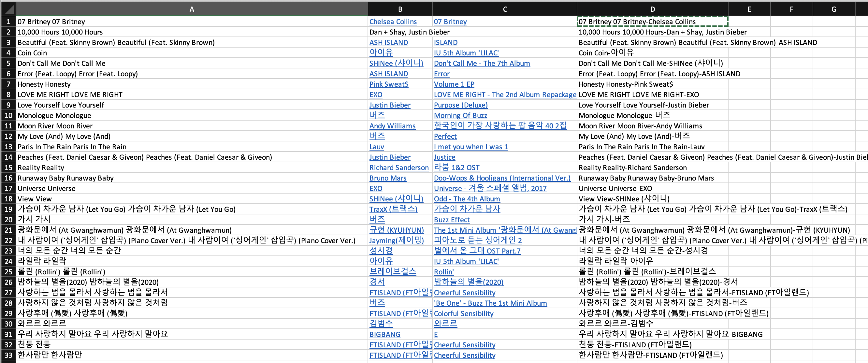Screen dimensions: 868x363
Task: Open the Doo-Wops & Hooligans link
Action: point(502,178)
